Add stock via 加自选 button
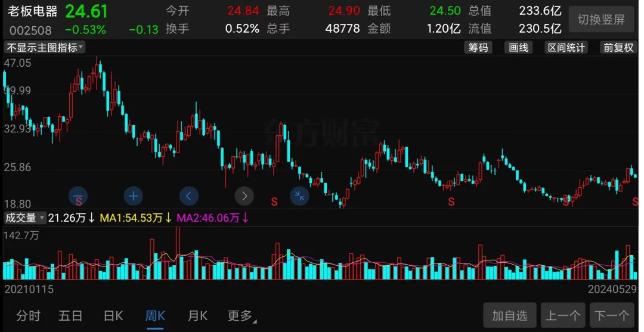This screenshot has height=332, width=644. pyautogui.click(x=510, y=315)
